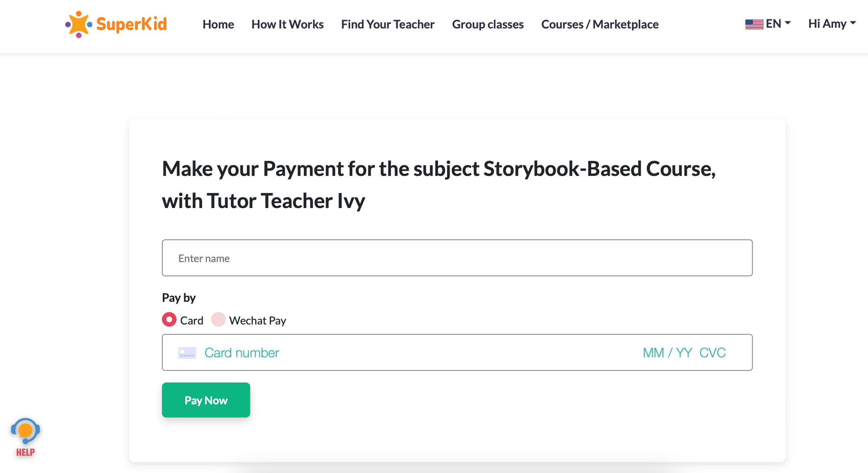Click the SuperKid brand name text
Screen dimensions: 868x473
(132, 24)
